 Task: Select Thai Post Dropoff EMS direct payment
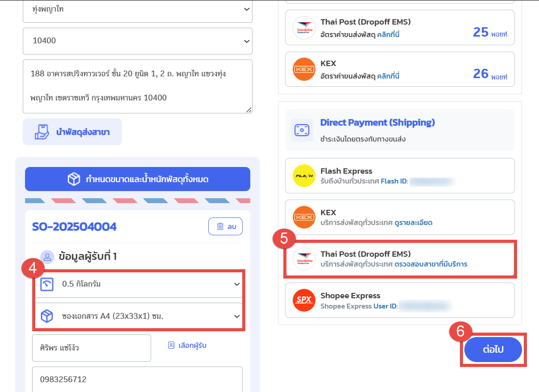coord(400,259)
